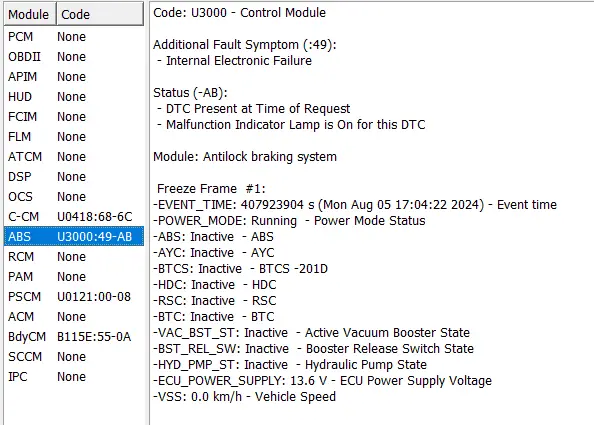Open the PSCM code U0121:00-08 row
Image resolution: width=594 pixels, height=425 pixels.
click(x=74, y=297)
